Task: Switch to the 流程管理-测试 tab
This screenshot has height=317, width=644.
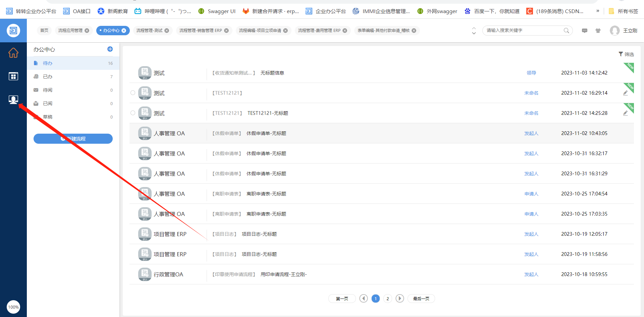Action: click(149, 31)
